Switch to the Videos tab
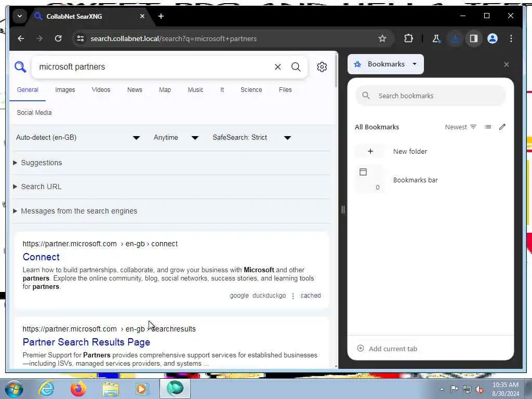 coord(101,90)
